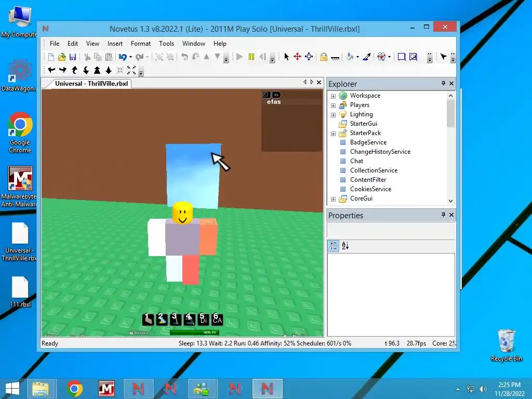Open the Format menu
This screenshot has height=399, width=532.
[140, 44]
